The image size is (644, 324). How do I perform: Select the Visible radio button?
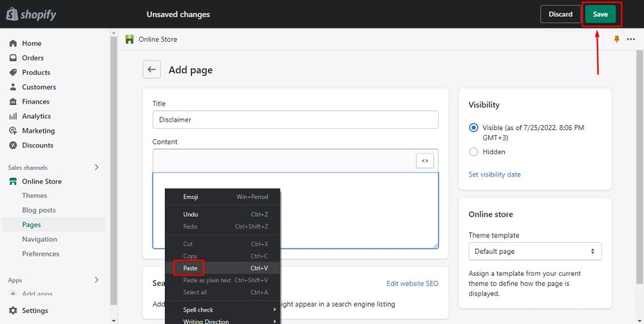[473, 128]
